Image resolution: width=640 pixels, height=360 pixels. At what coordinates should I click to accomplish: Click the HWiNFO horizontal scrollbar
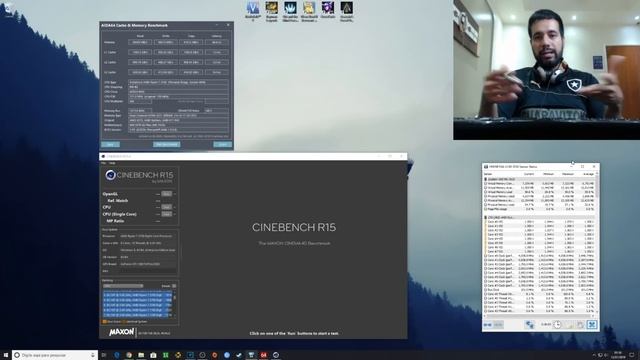[x=539, y=316]
